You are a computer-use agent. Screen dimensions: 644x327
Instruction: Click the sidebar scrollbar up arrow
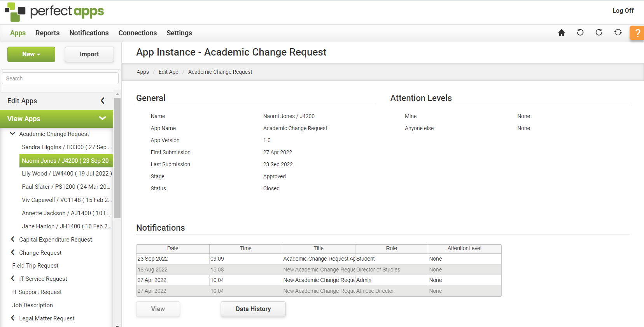(x=117, y=94)
